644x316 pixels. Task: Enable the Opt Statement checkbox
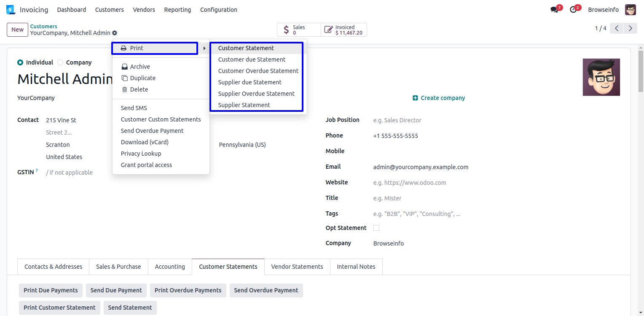tap(376, 228)
